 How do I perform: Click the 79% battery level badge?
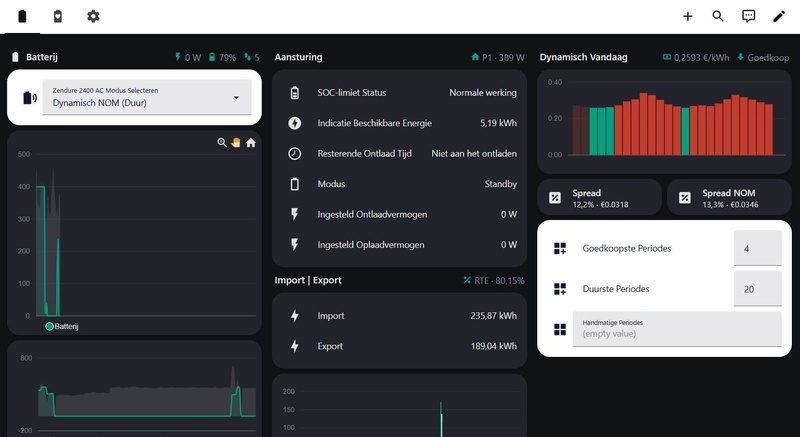coord(222,58)
